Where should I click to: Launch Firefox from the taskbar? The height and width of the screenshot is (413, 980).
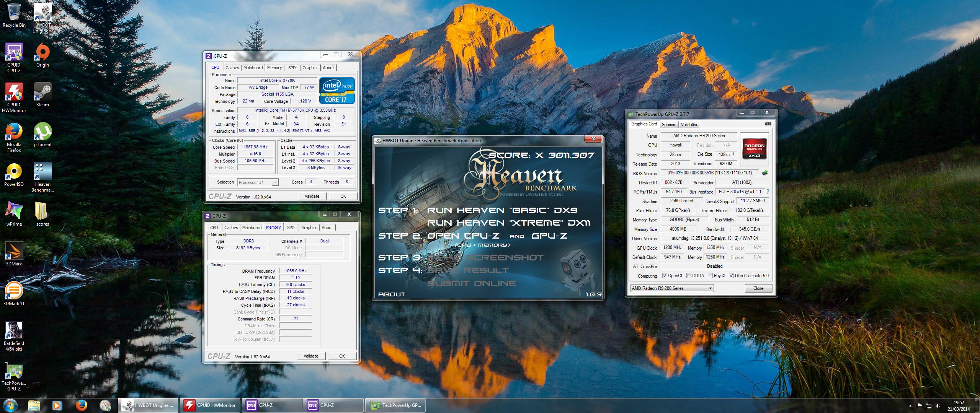point(81,405)
